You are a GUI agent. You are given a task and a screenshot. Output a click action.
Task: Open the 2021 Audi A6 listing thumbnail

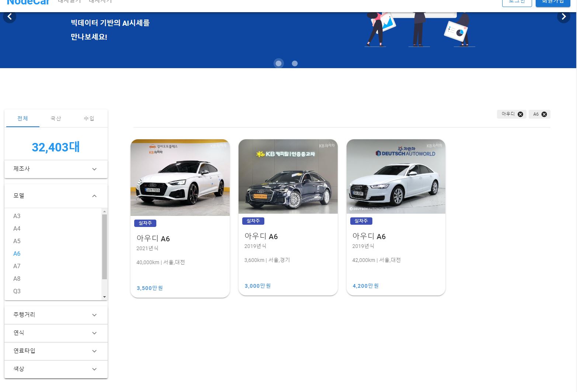(180, 177)
